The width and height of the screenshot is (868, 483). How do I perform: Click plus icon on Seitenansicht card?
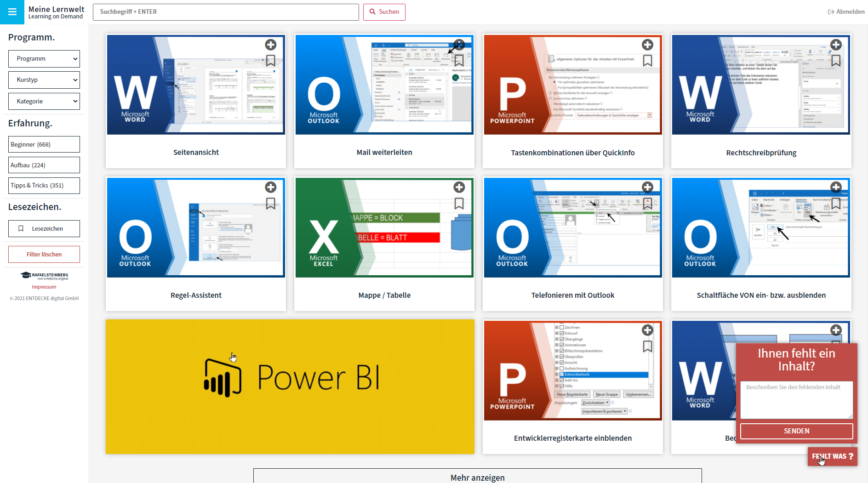pyautogui.click(x=271, y=45)
